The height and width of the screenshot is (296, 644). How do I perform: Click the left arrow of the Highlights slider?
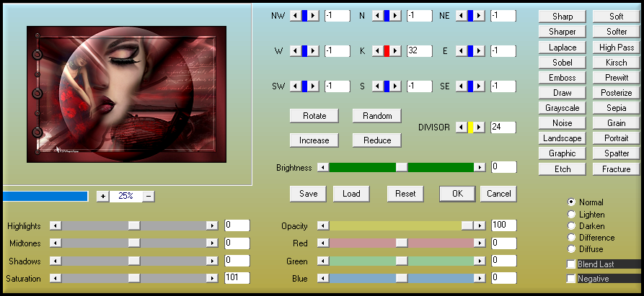(56, 226)
